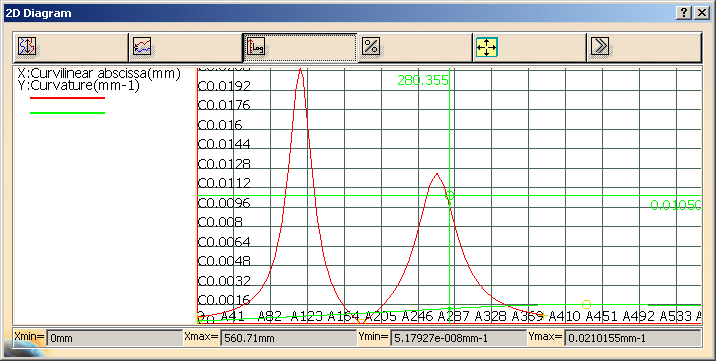The image size is (716, 361).
Task: Select the Ymin value field
Action: pos(458,339)
